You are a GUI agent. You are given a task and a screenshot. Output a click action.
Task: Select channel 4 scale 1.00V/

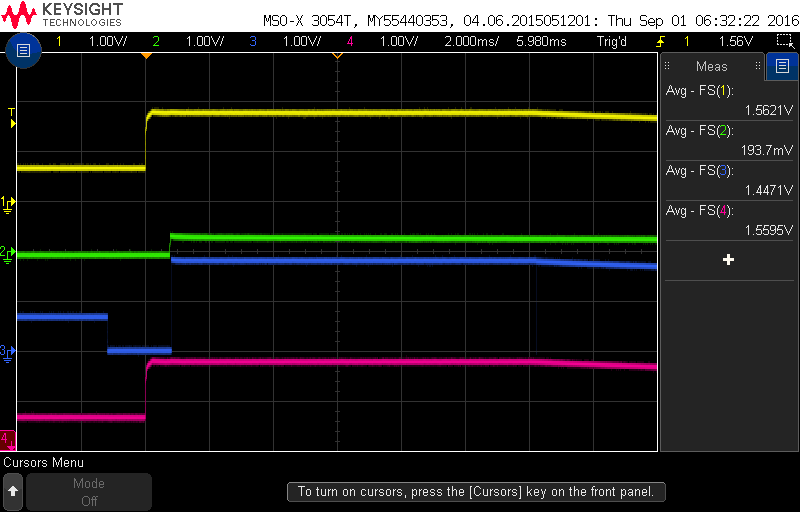click(x=398, y=41)
